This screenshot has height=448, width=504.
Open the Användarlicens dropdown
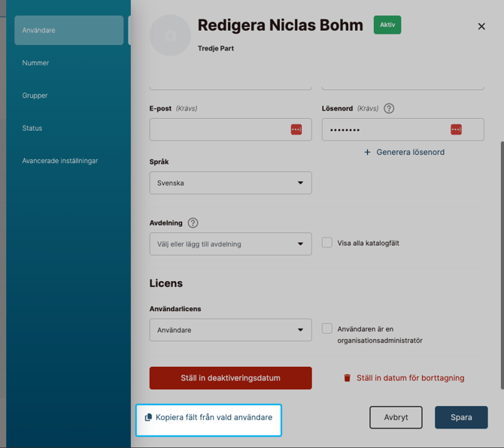point(230,330)
